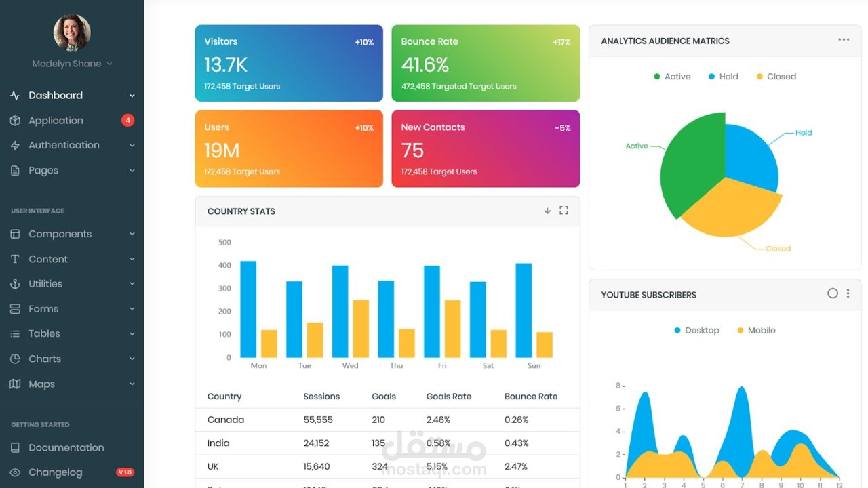Open Madelyn Shane user dropdown
The height and width of the screenshot is (488, 868).
(x=72, y=64)
